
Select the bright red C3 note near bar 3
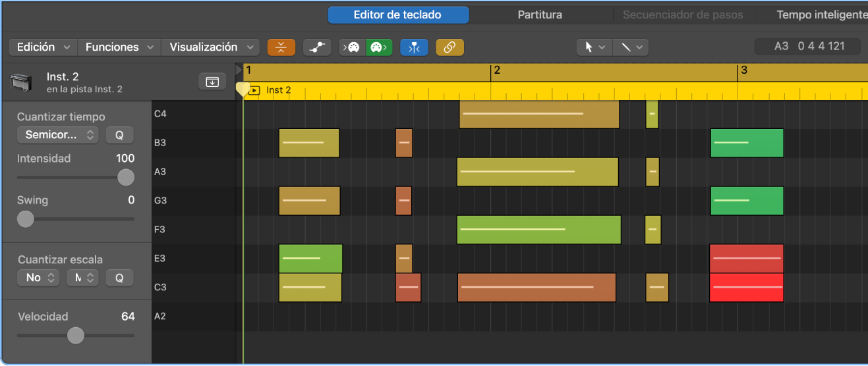[747, 288]
